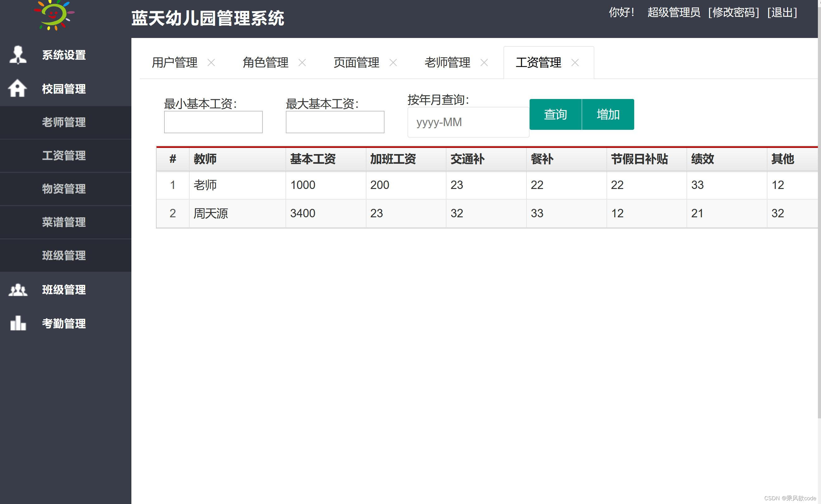Switch to the 老师管理 tab
Screen dimensions: 821x504
[447, 63]
